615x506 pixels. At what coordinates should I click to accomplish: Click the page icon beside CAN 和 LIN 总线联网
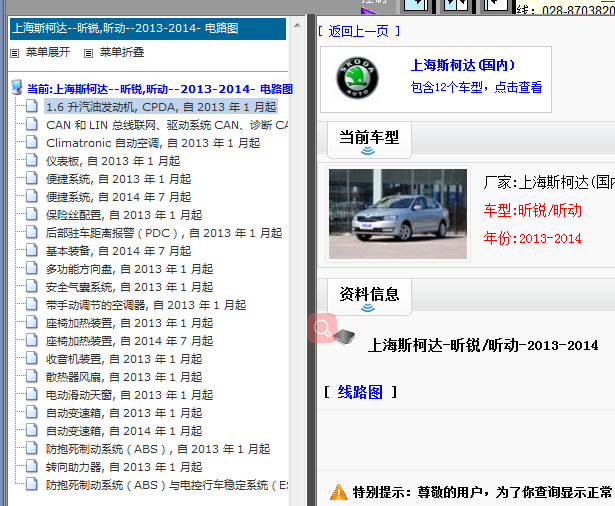pyautogui.click(x=32, y=124)
